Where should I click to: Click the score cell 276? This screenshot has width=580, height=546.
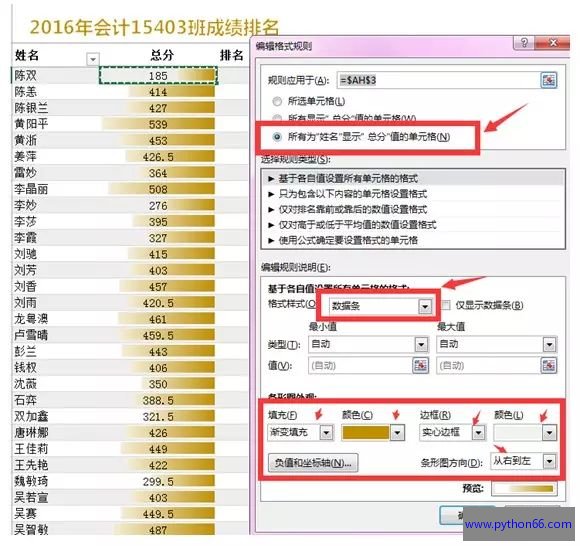click(x=158, y=206)
